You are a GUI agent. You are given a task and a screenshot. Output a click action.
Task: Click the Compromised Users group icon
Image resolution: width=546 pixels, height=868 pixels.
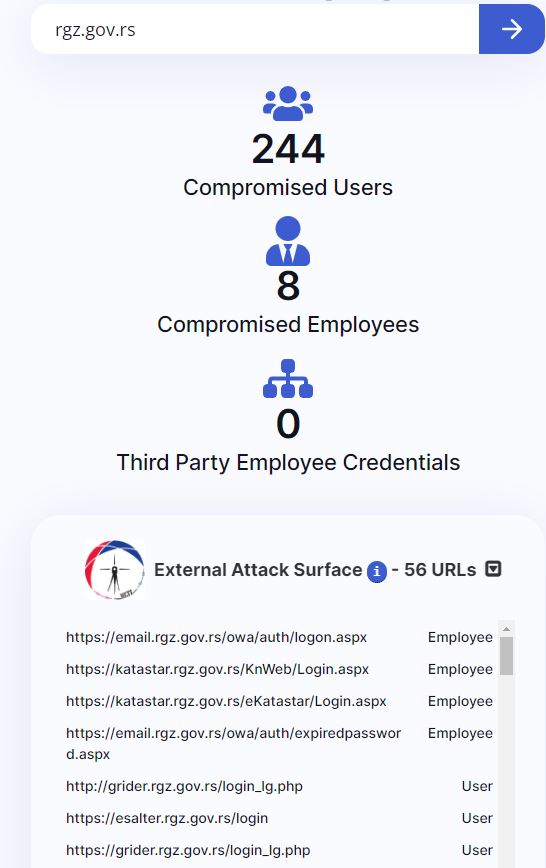pyautogui.click(x=288, y=104)
